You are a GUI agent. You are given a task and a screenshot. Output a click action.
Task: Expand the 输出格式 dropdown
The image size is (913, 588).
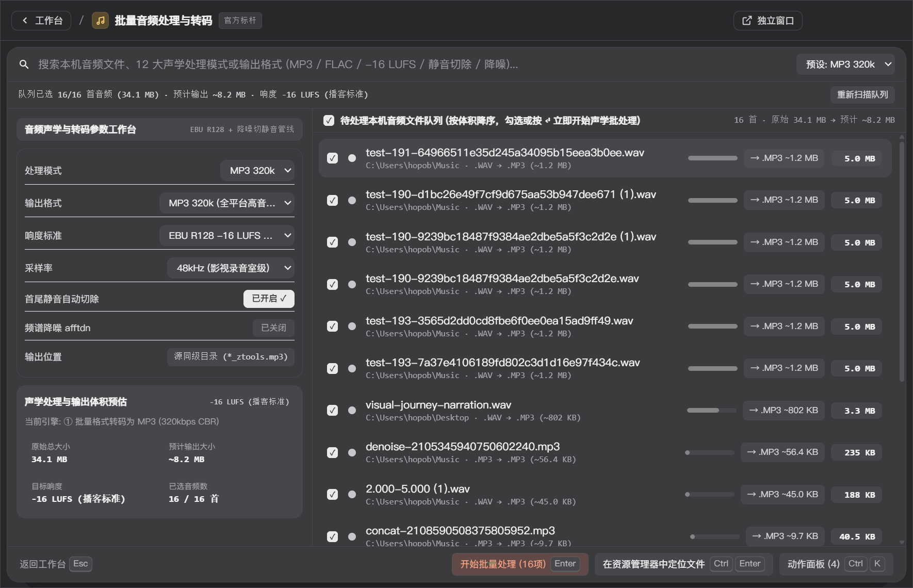[227, 203]
